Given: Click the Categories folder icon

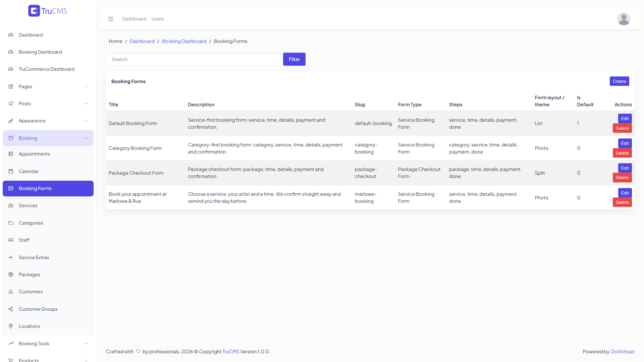Looking at the screenshot, I should click(x=11, y=223).
